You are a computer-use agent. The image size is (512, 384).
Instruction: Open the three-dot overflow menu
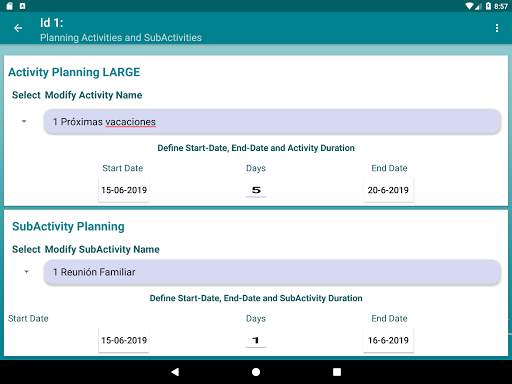tap(497, 28)
